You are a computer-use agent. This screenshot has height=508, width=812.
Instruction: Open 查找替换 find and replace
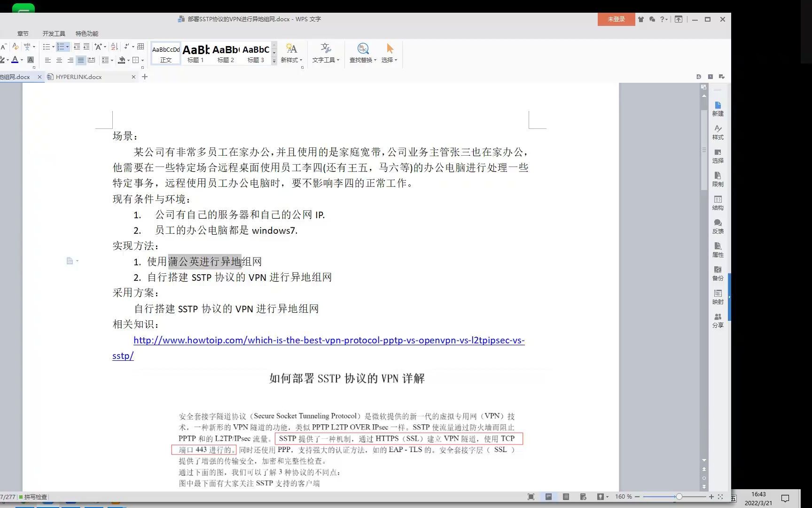tap(363, 53)
